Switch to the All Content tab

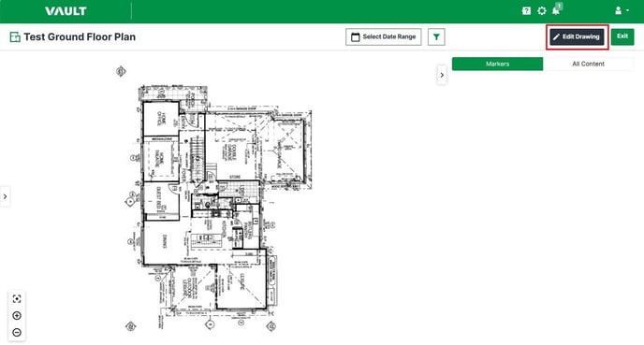(x=588, y=64)
